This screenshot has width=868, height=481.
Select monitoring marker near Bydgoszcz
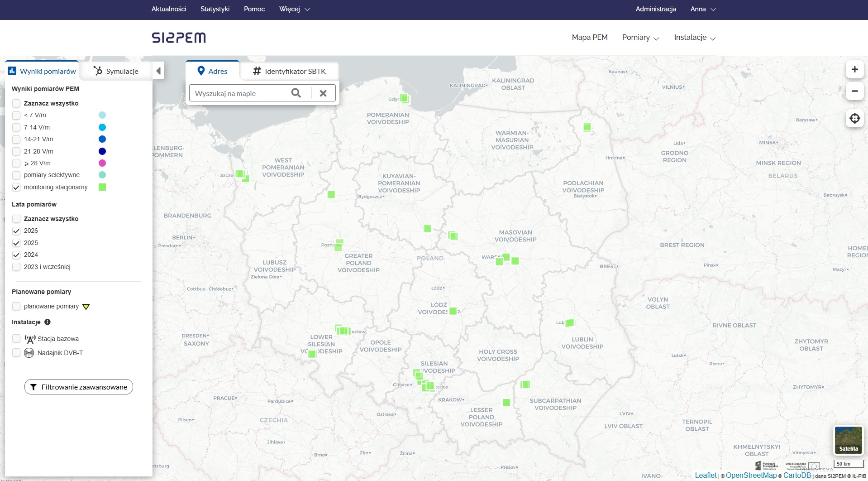coord(331,194)
